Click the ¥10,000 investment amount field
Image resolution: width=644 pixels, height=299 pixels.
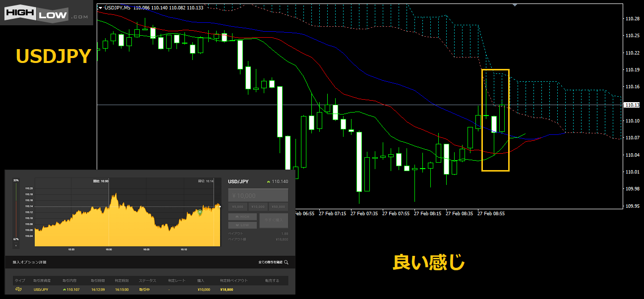coord(258,195)
